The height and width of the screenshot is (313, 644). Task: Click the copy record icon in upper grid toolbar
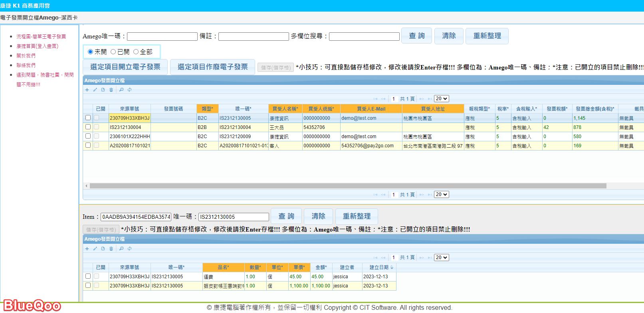click(x=103, y=90)
